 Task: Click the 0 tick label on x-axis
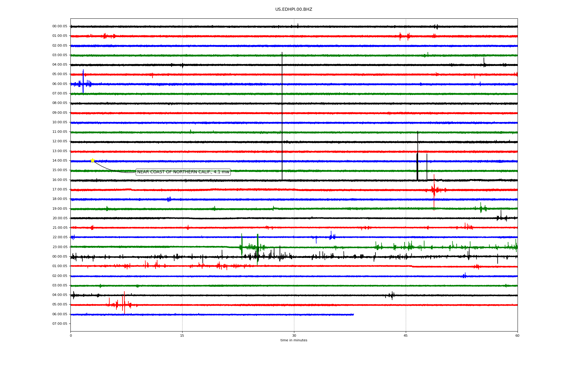(71, 336)
